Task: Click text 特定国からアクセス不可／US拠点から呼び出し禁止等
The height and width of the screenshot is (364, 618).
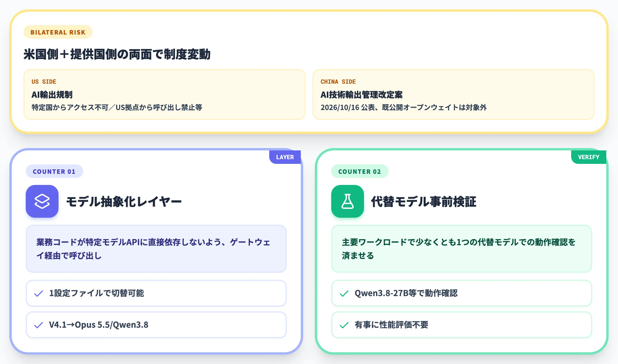Action: tap(117, 107)
